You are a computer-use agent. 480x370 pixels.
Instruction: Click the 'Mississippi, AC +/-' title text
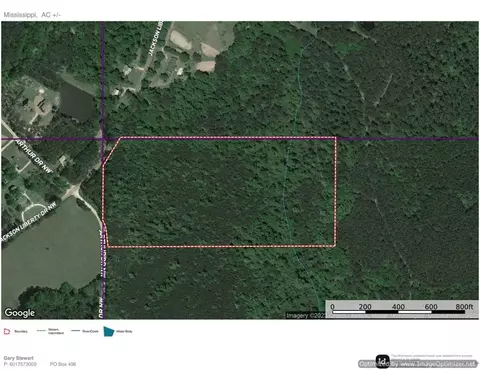32,15
